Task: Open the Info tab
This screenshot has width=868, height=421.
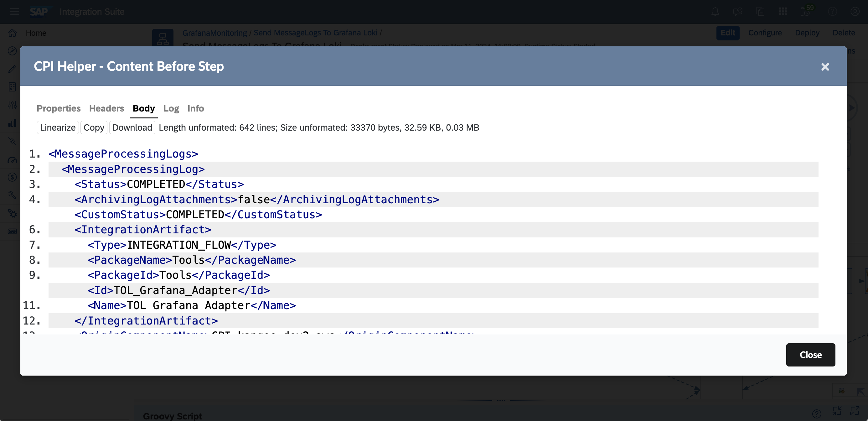Action: [x=195, y=108]
